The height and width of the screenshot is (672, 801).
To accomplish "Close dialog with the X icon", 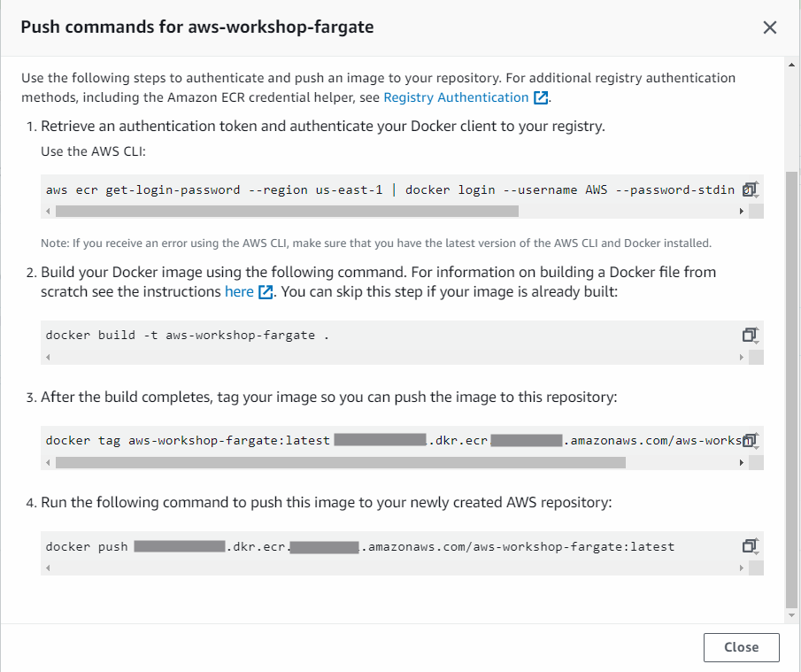I will pos(770,27).
